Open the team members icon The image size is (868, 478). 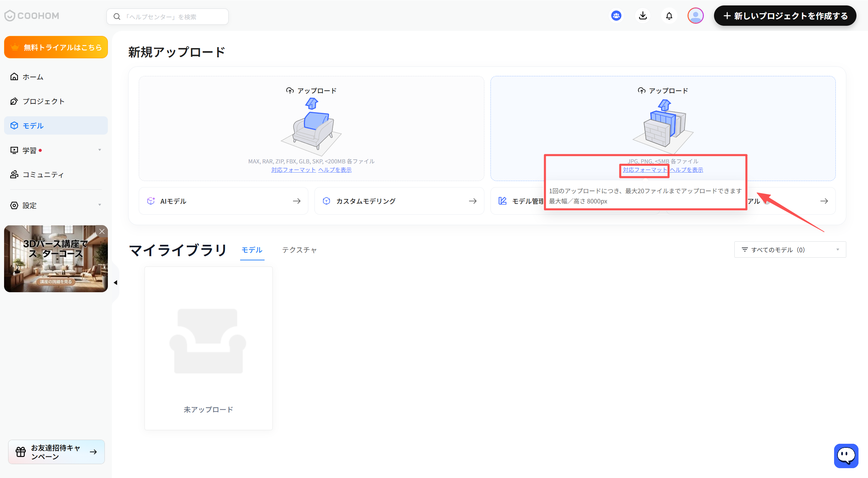[616, 16]
